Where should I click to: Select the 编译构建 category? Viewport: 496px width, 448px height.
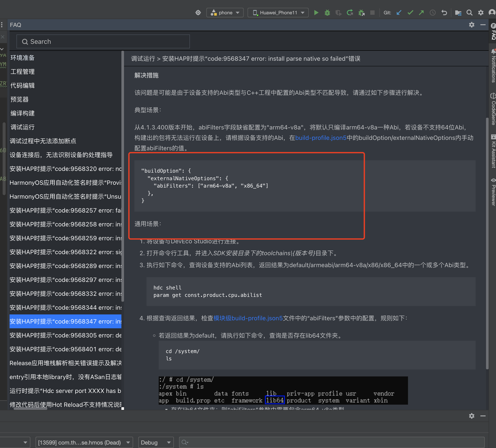pyautogui.click(x=22, y=113)
